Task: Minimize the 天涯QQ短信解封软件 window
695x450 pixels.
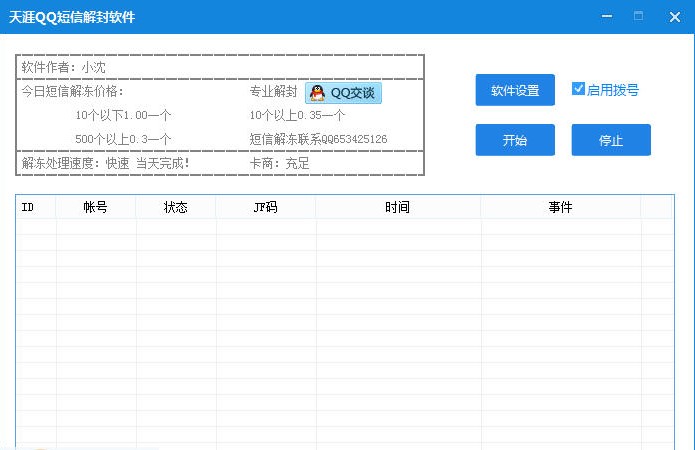Action: pyautogui.click(x=607, y=17)
